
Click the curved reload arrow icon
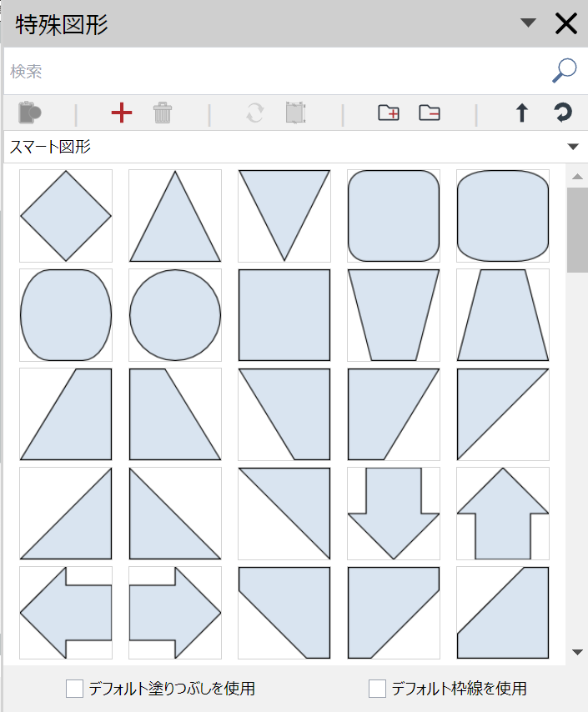pyautogui.click(x=563, y=113)
